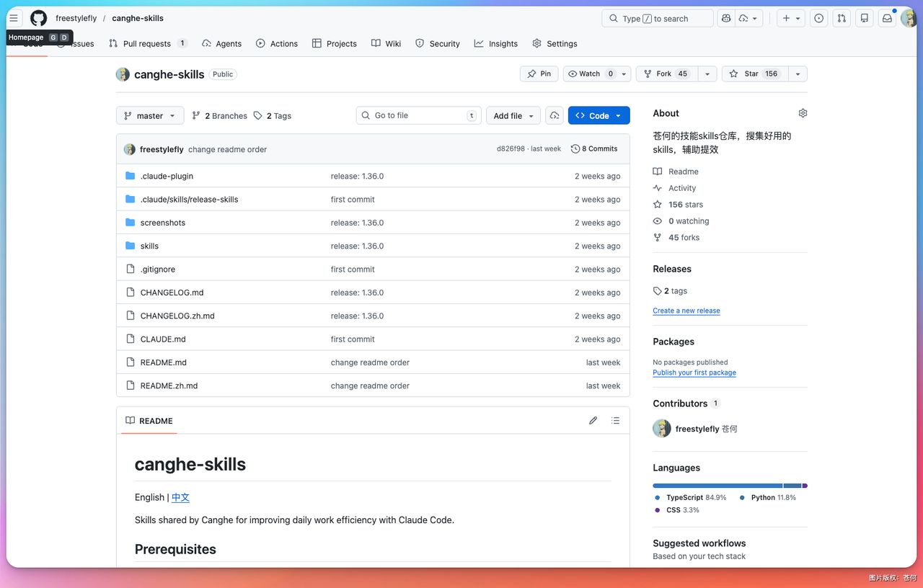Switch to the Actions tab

pyautogui.click(x=277, y=43)
